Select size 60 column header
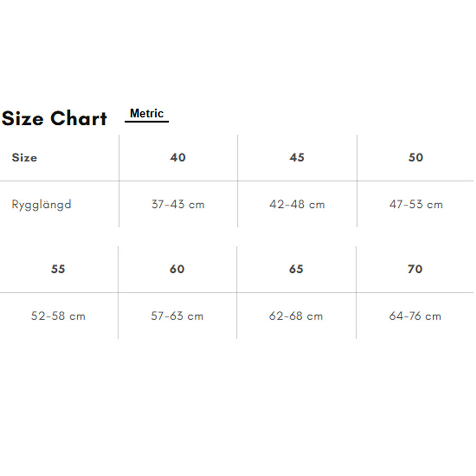The image size is (476, 476). [x=177, y=269]
